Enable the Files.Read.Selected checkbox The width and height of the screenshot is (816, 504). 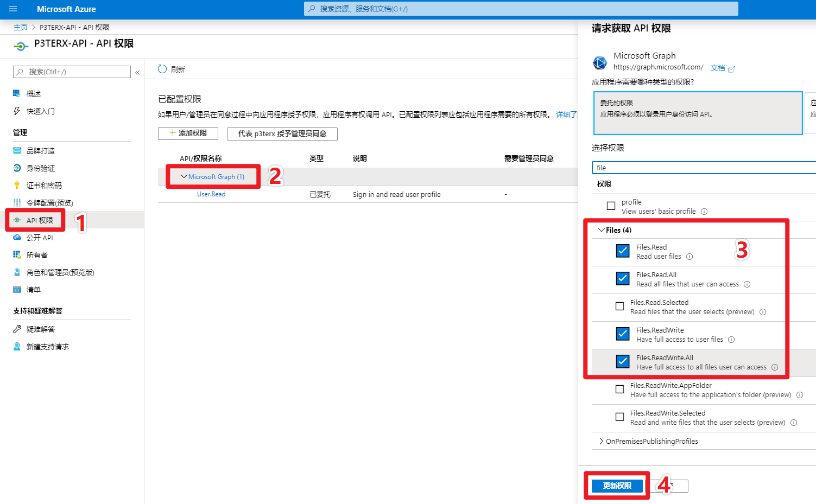pos(619,307)
